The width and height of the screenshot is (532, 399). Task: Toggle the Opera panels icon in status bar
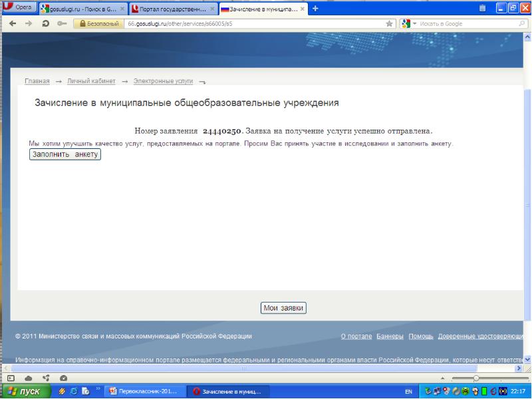click(x=11, y=378)
